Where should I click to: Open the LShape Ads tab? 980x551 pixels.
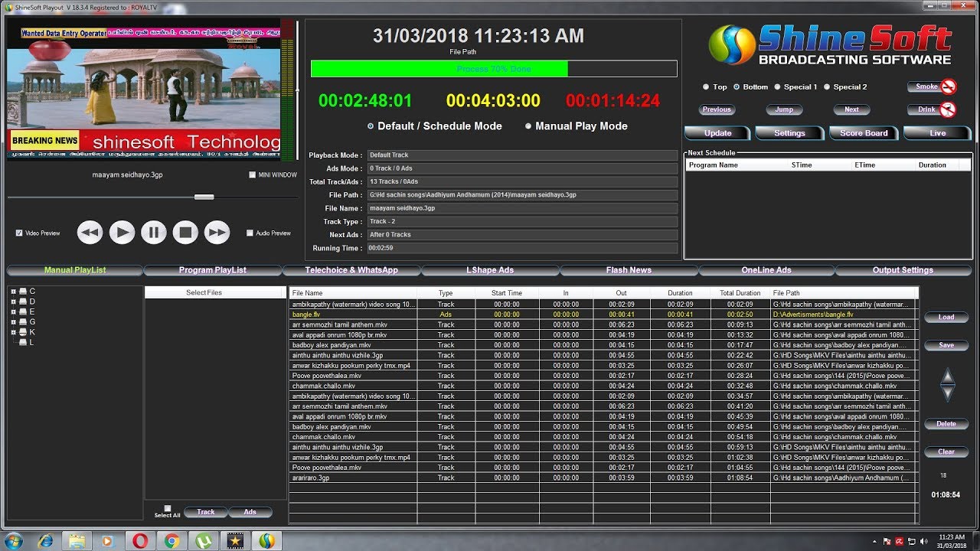pos(490,270)
